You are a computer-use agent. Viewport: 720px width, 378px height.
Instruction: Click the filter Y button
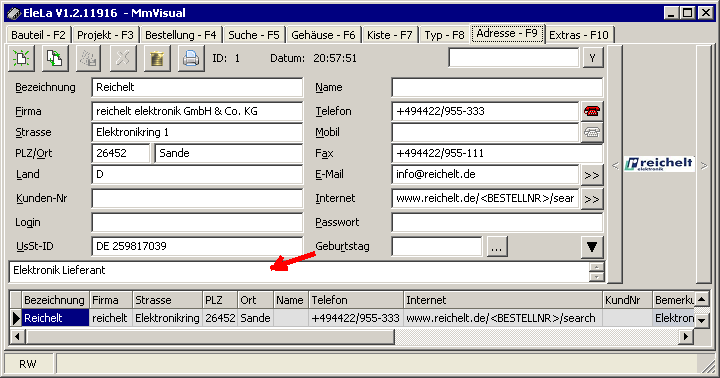click(x=592, y=58)
